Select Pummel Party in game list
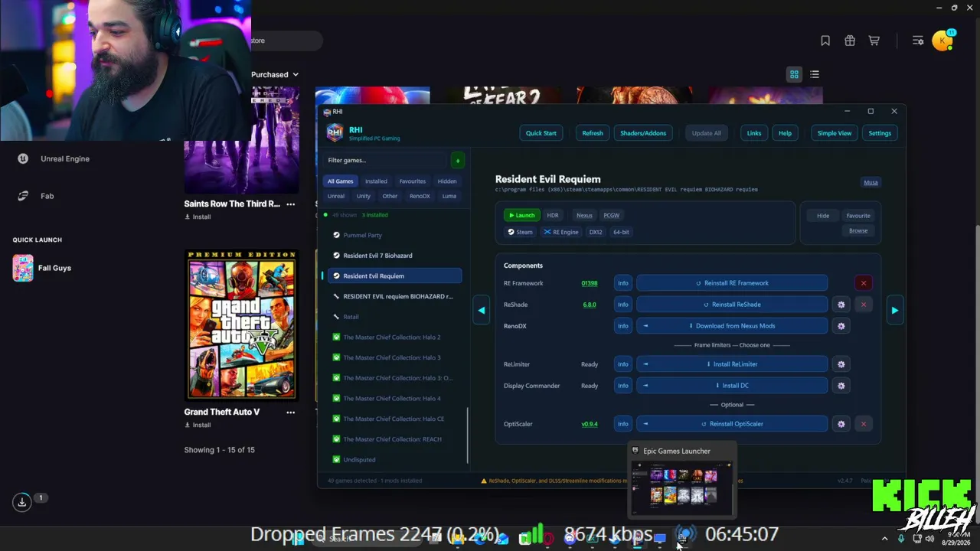This screenshot has height=551, width=980. point(394,235)
